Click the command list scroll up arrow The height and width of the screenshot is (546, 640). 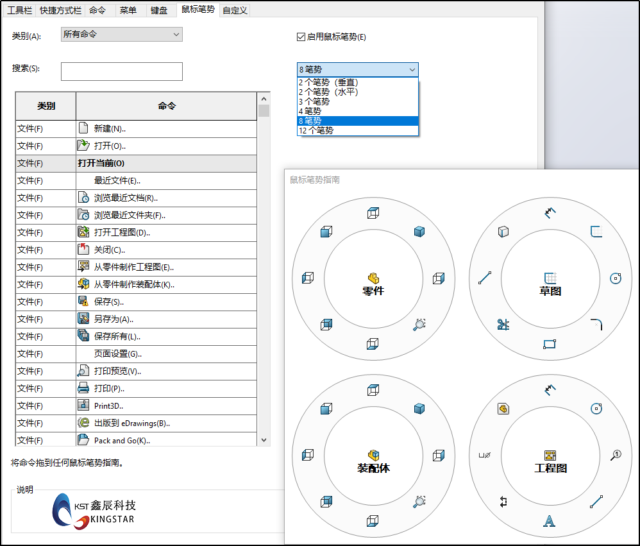pos(264,99)
